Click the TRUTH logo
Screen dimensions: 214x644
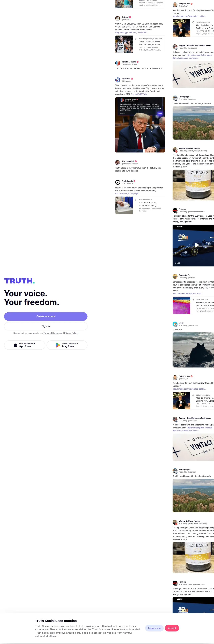click(19, 281)
